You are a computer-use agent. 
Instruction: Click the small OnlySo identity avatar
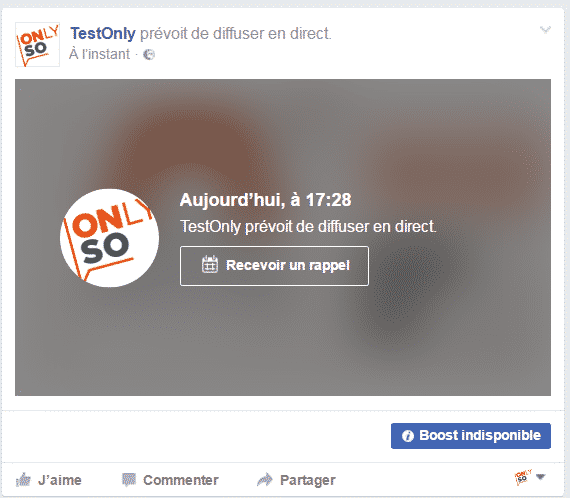pos(523,477)
